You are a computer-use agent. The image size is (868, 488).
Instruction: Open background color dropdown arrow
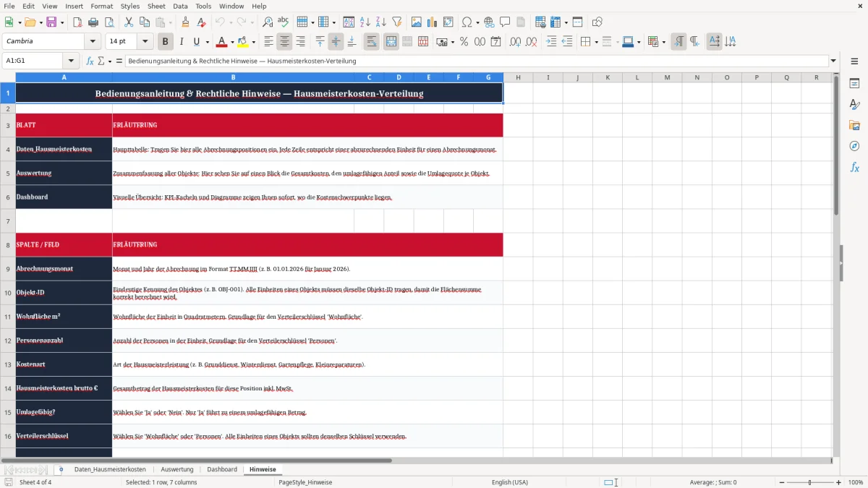[x=253, y=42]
